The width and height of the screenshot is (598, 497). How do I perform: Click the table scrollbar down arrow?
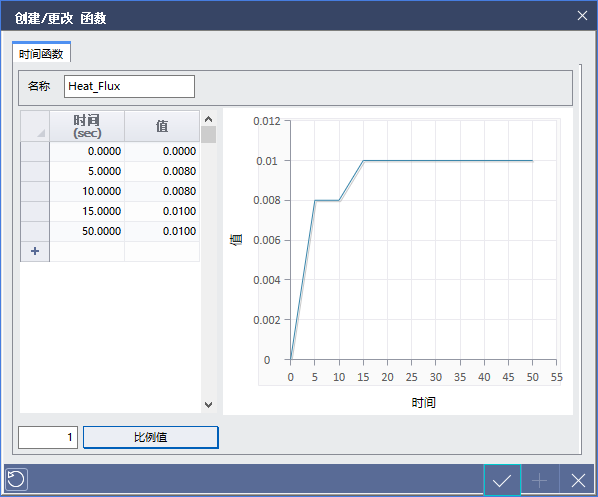tap(208, 404)
